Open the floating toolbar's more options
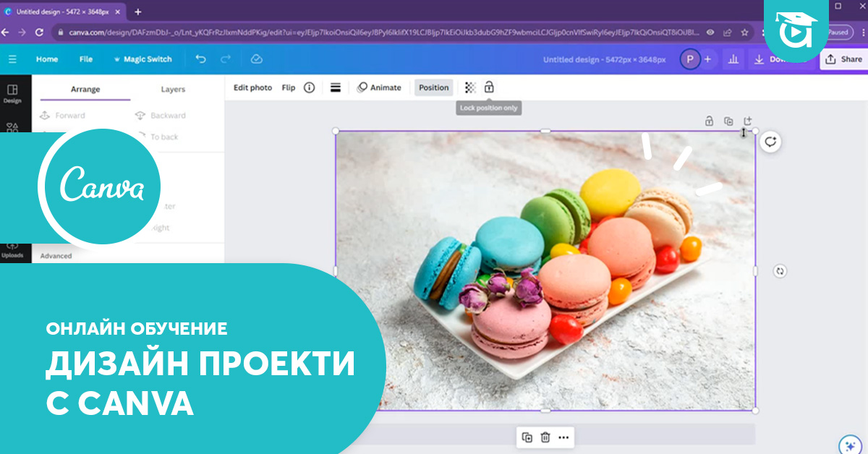The width and height of the screenshot is (868, 454). point(563,437)
